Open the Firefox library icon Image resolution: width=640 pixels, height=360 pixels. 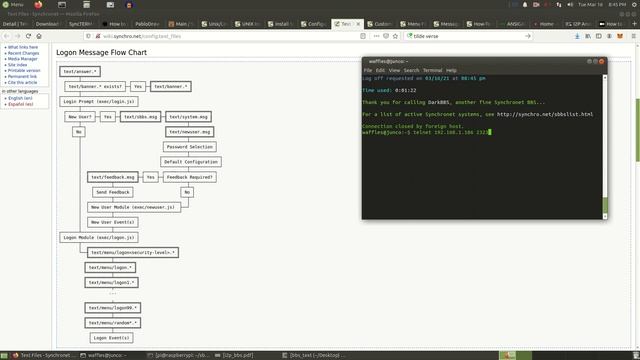[x=588, y=36]
